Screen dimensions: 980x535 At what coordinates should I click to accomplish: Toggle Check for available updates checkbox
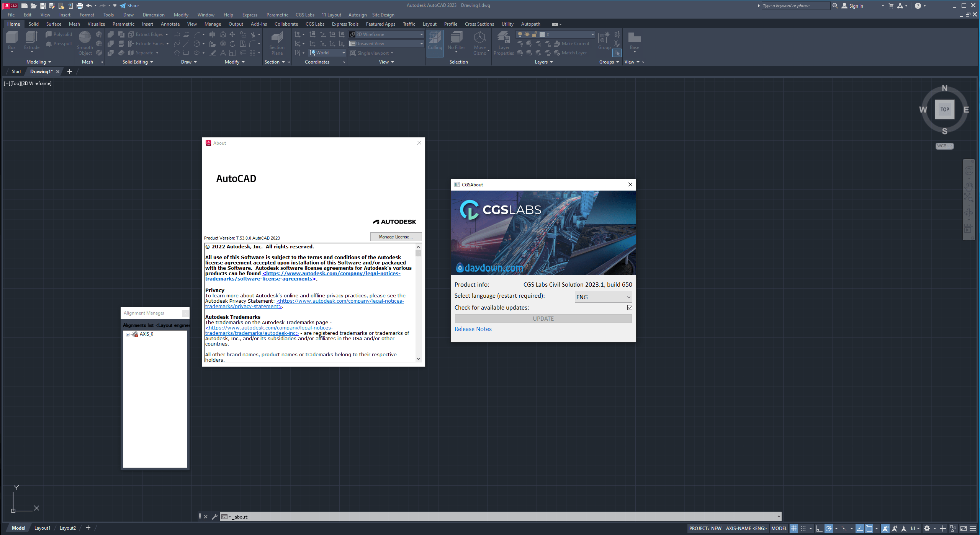(x=630, y=308)
